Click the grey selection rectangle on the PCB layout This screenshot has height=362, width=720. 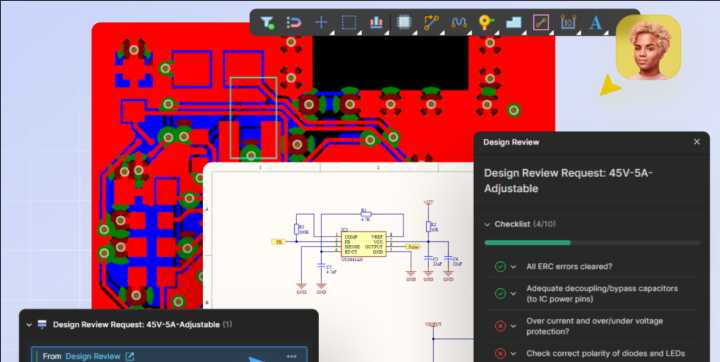click(253, 118)
